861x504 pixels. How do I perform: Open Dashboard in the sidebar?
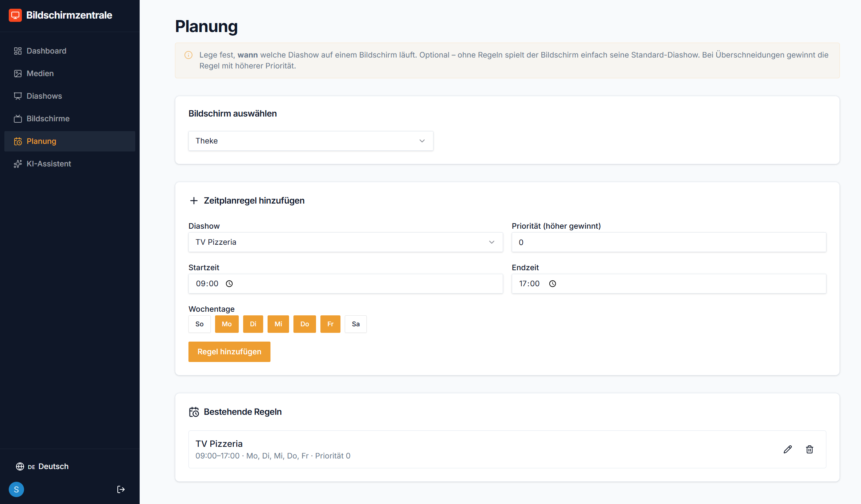(70, 51)
